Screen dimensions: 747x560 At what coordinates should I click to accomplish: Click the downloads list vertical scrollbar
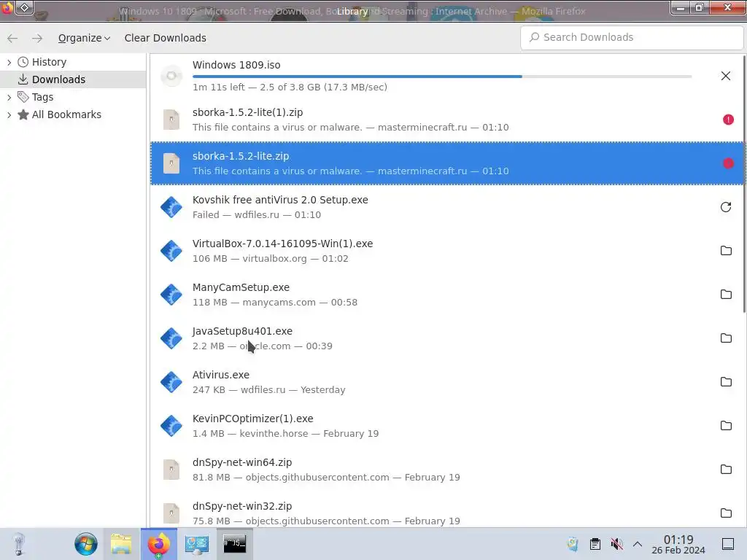click(744, 184)
